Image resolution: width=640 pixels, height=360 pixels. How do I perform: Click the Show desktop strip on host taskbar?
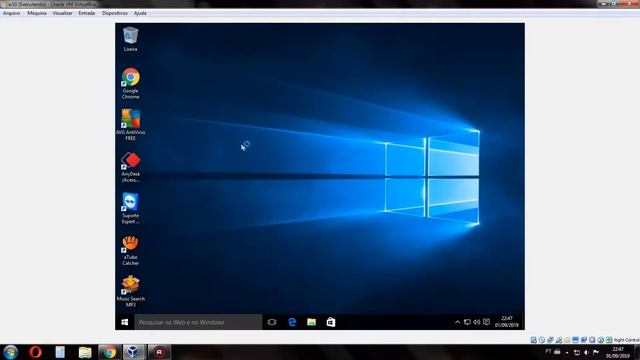tap(637, 352)
